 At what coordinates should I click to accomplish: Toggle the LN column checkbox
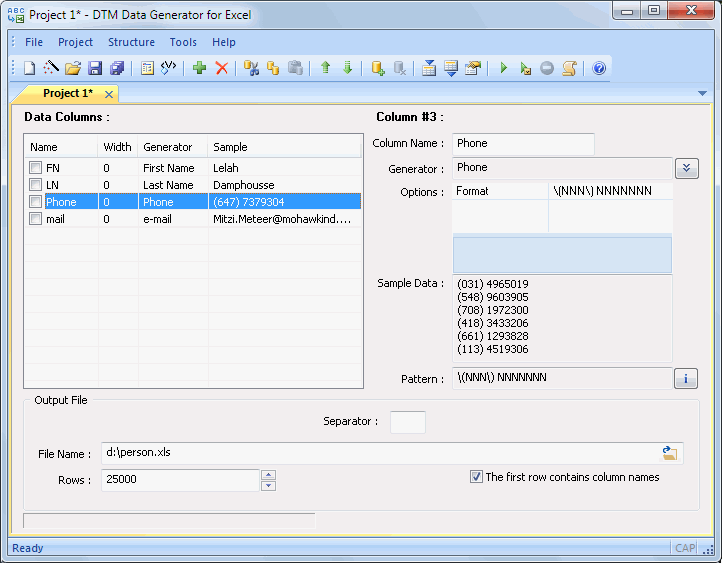pyautogui.click(x=35, y=185)
